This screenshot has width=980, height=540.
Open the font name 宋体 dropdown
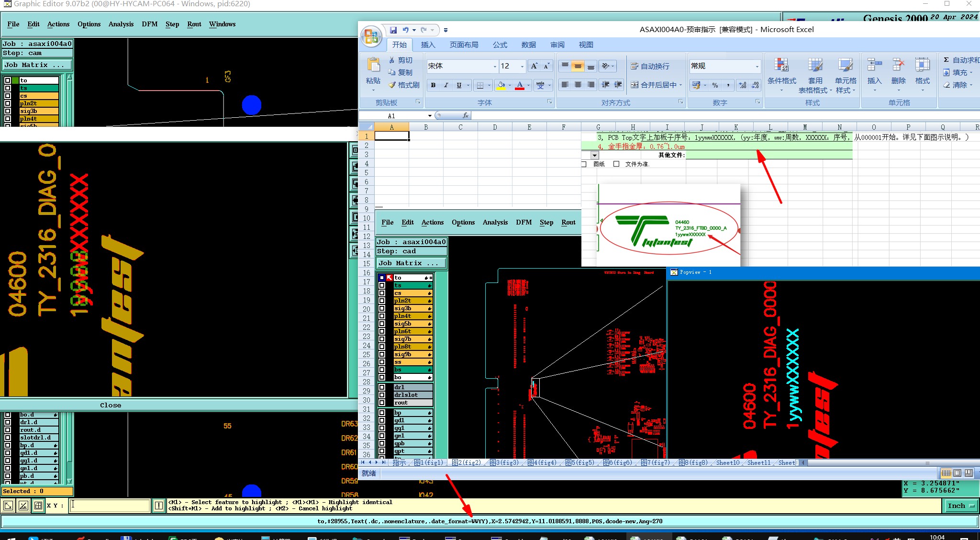click(x=495, y=67)
